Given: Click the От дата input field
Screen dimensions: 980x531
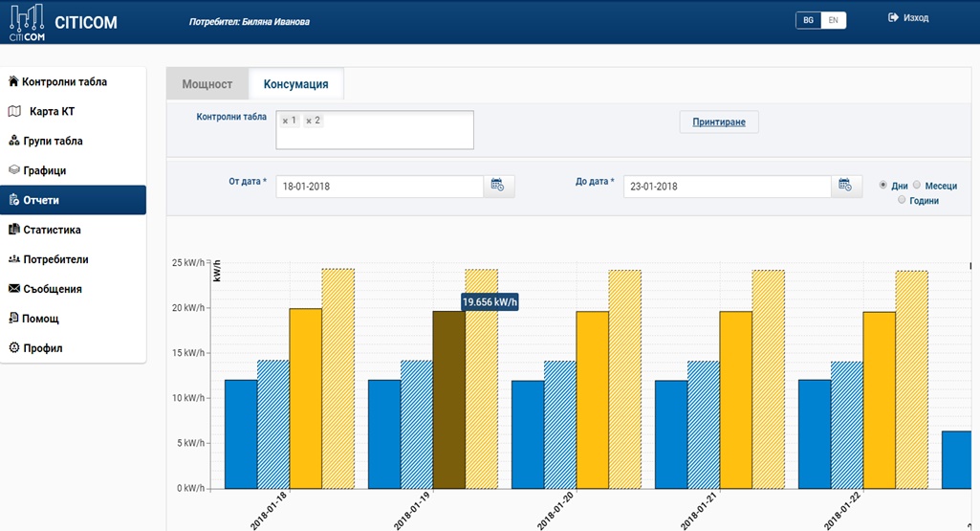Looking at the screenshot, I should click(x=379, y=187).
